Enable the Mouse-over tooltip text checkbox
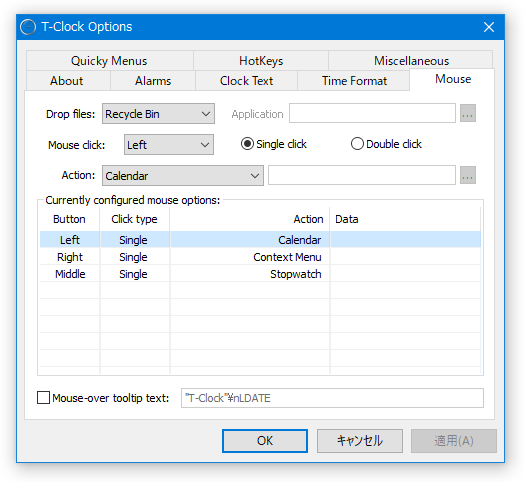This screenshot has height=482, width=524. (x=43, y=398)
